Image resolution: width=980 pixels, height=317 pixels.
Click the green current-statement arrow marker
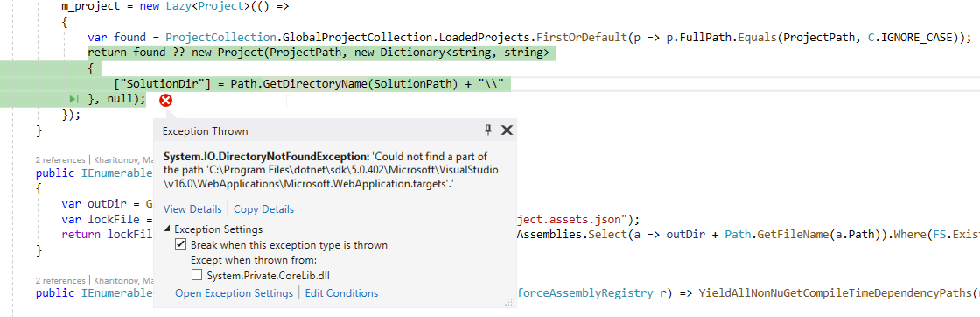pos(74,99)
